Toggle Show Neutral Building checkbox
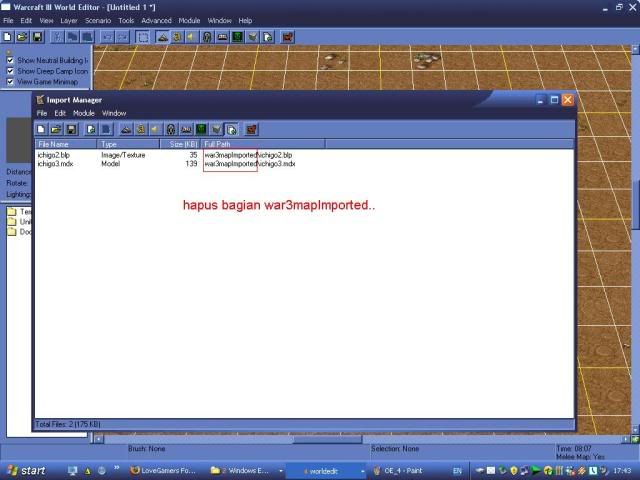Screen dimensions: 640x480 coord(10,60)
